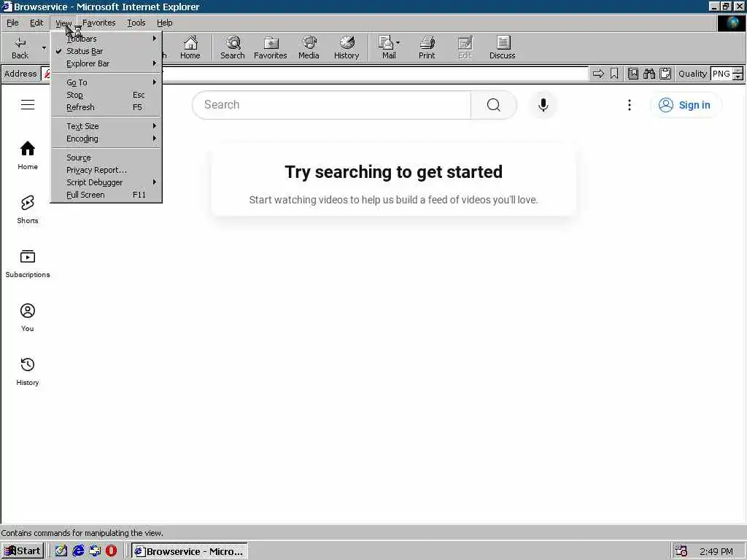
Task: Click the system tray icon beside the clock
Action: [681, 551]
